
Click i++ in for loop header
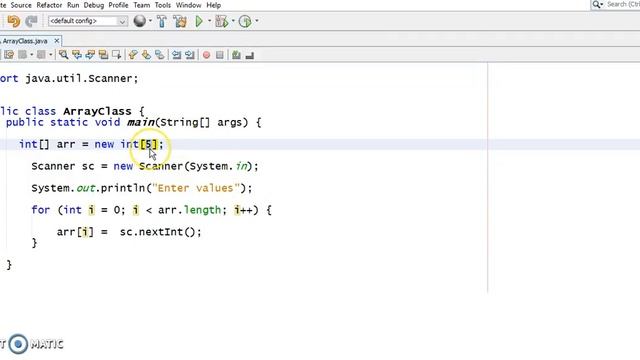pyautogui.click(x=243, y=210)
